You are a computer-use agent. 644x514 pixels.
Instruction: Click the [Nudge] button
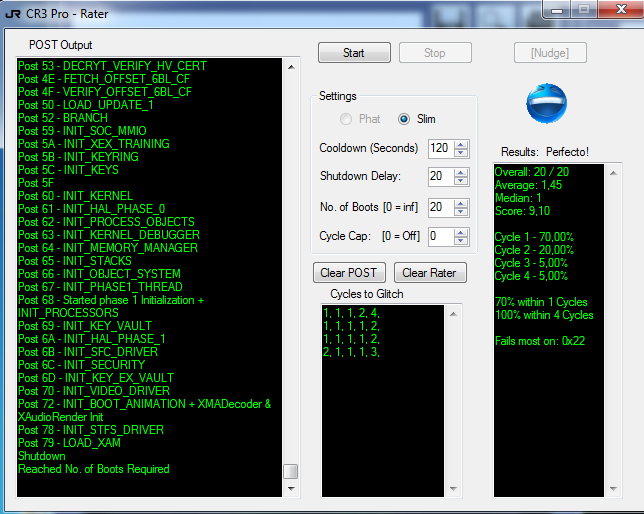(x=551, y=53)
